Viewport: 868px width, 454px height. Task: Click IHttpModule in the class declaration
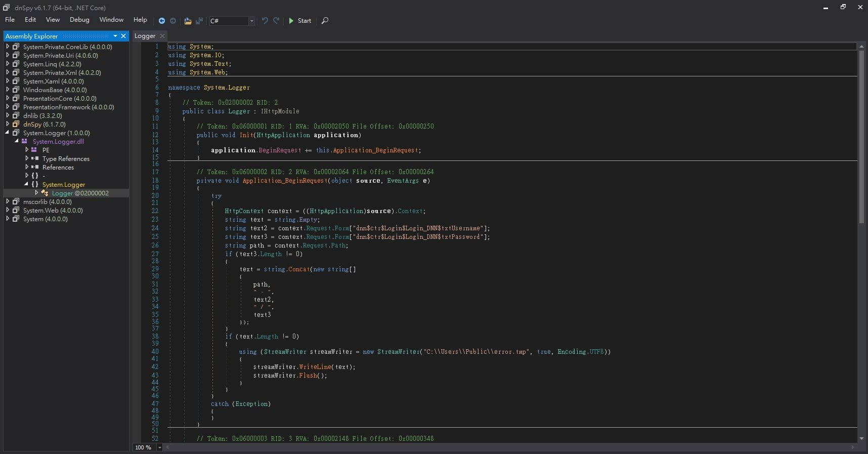click(x=280, y=111)
